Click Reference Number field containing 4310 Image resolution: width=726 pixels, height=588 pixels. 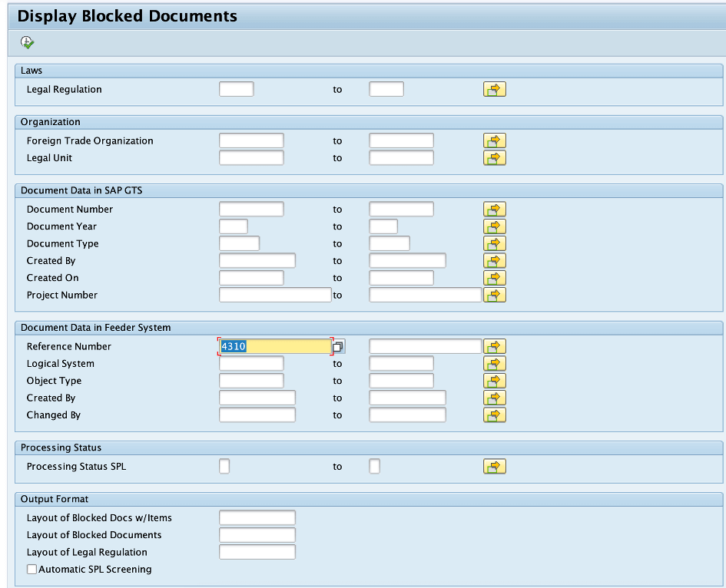pyautogui.click(x=275, y=346)
